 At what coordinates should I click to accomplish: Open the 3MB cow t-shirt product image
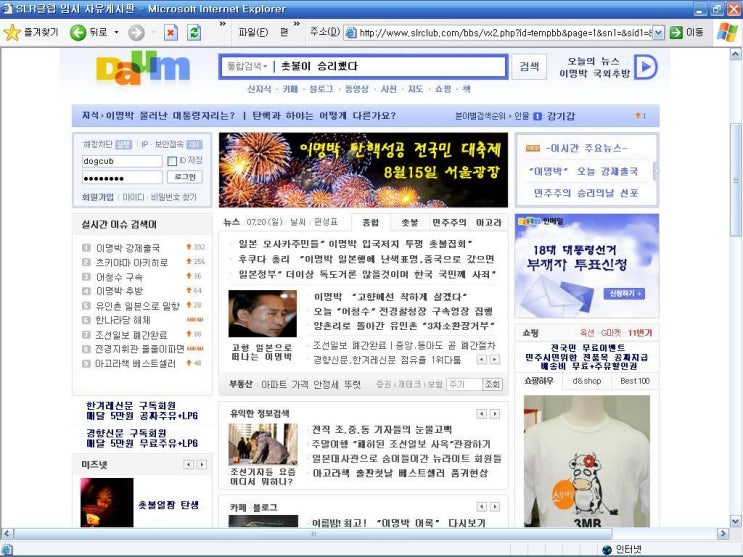click(587, 461)
